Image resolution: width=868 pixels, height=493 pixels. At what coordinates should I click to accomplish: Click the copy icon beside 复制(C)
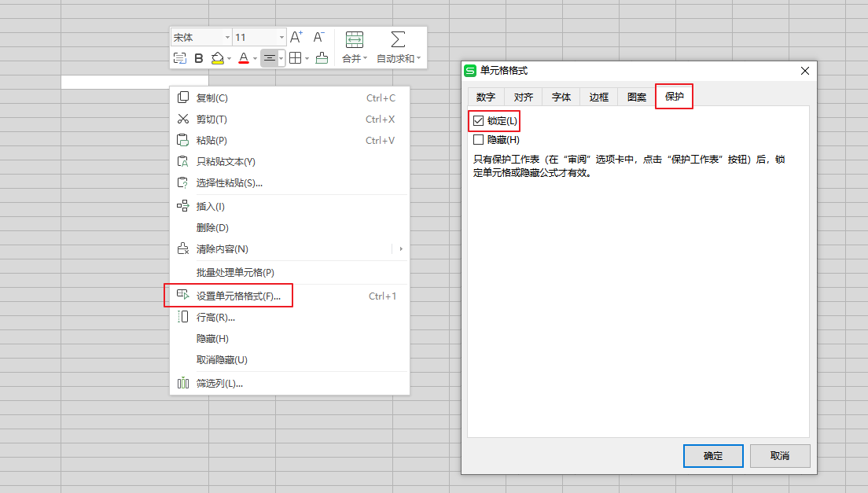[x=182, y=97]
